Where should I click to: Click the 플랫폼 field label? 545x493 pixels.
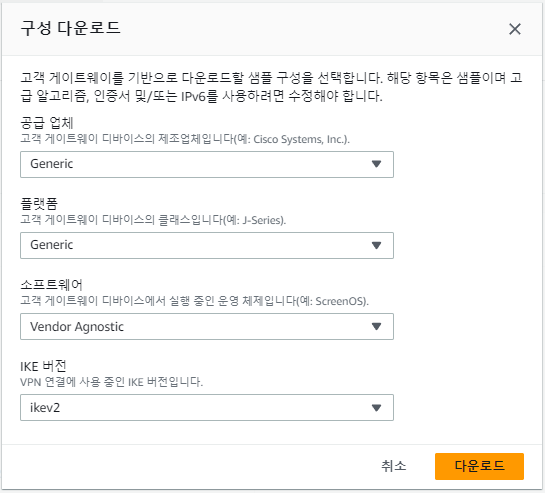(39, 204)
